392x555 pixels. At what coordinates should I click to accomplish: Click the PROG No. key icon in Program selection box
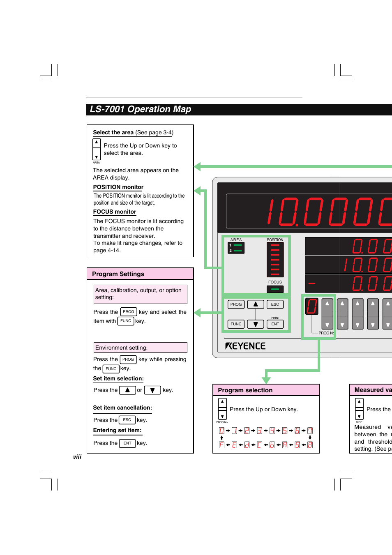[222, 409]
